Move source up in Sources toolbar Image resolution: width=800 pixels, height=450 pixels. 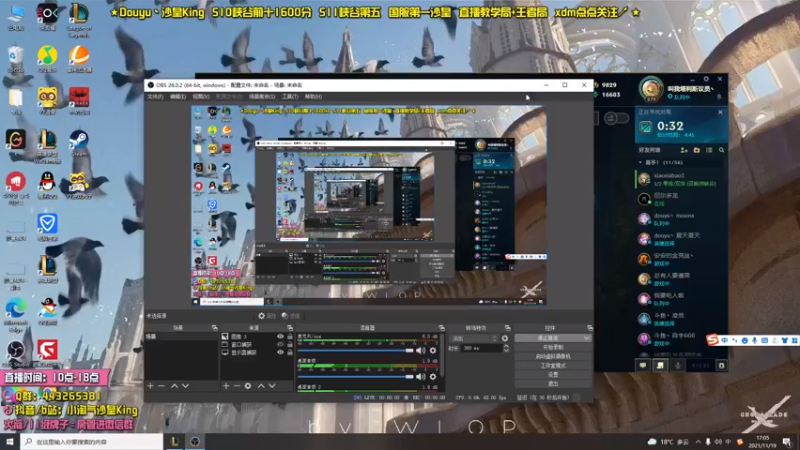[261, 386]
